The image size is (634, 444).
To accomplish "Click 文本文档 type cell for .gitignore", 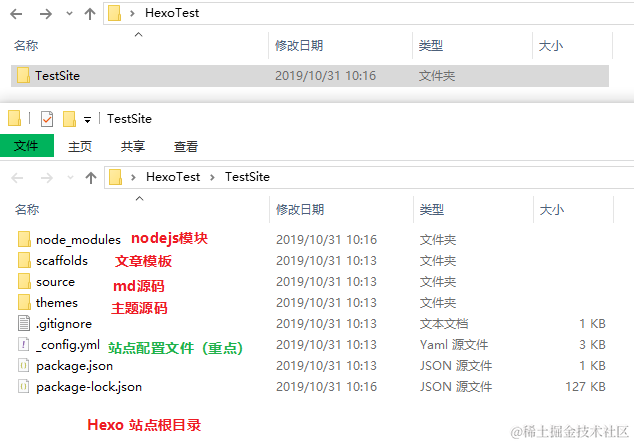I will pyautogui.click(x=444, y=323).
